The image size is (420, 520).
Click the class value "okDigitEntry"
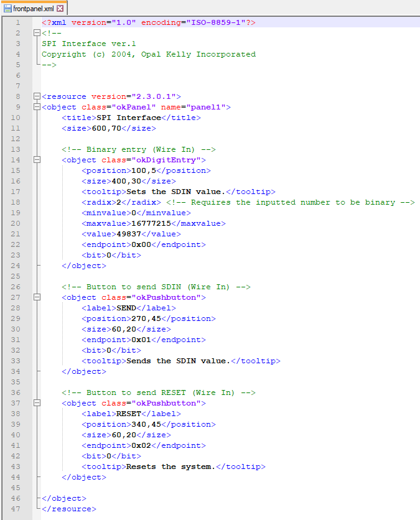pos(166,160)
